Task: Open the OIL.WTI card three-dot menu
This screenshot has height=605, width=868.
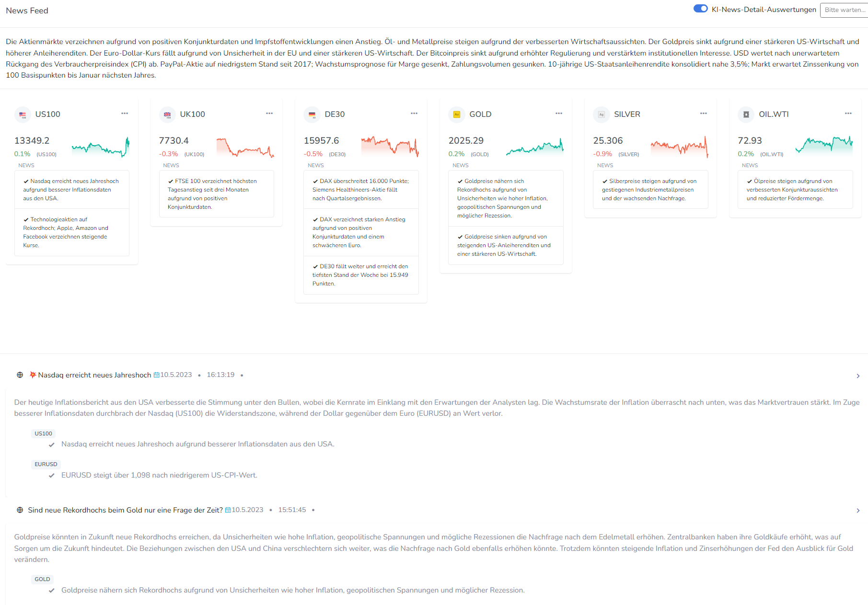Action: 848,114
